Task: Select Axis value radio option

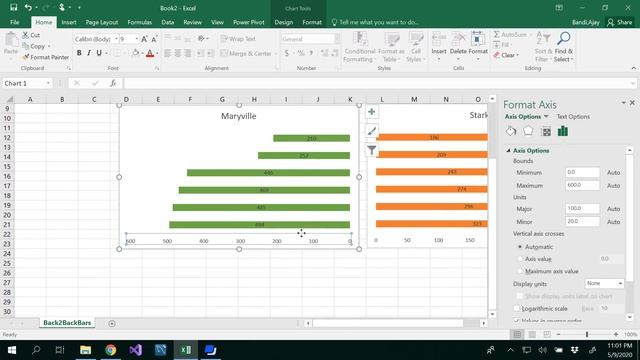Action: [x=520, y=259]
